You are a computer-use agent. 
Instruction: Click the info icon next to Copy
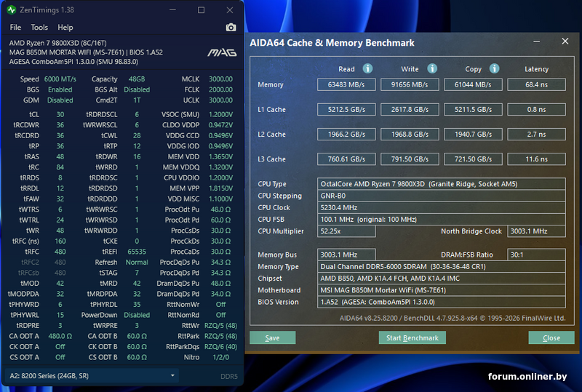[x=495, y=68]
